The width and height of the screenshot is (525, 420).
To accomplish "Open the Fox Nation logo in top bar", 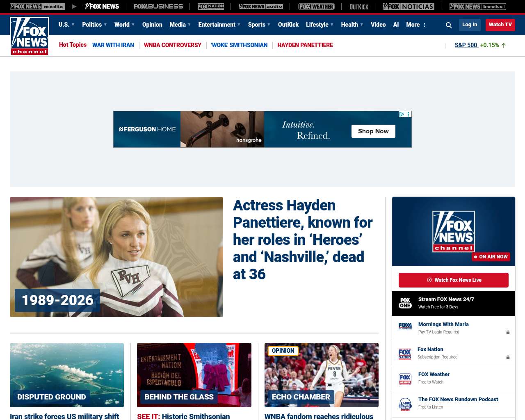I will pos(211,7).
